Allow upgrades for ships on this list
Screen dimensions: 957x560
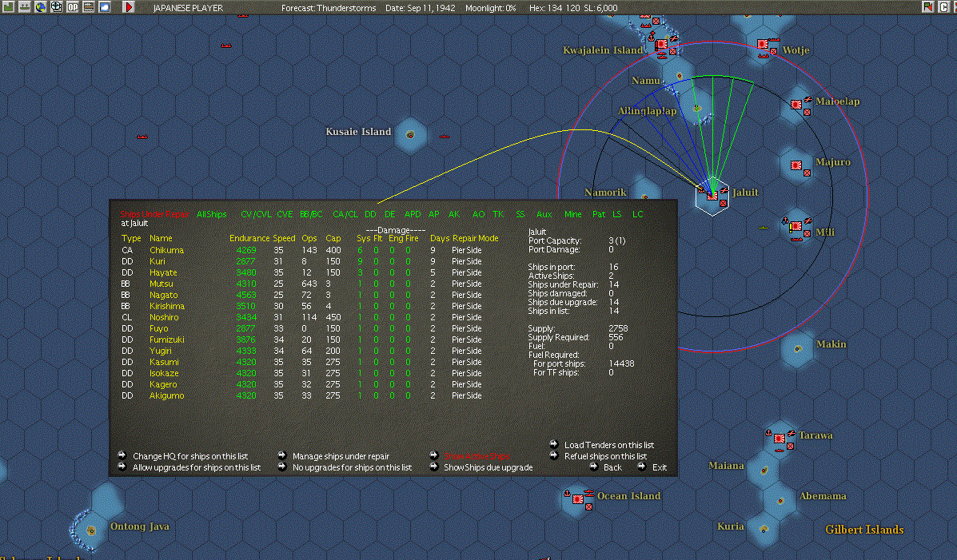pos(197,467)
